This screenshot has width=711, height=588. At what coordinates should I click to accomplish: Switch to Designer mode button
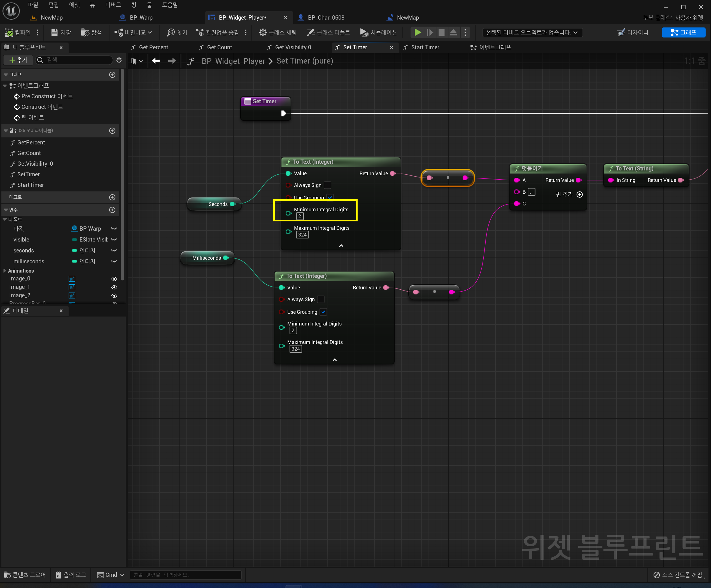(633, 32)
